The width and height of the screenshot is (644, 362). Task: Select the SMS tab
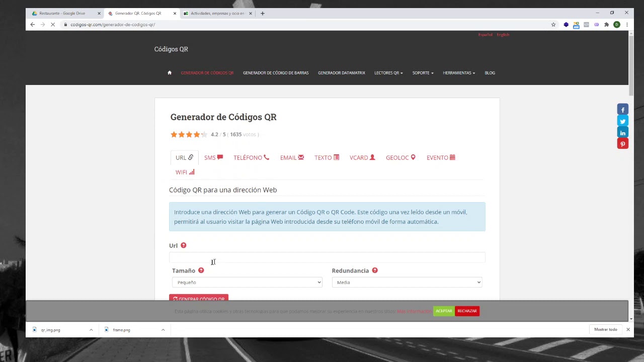213,158
